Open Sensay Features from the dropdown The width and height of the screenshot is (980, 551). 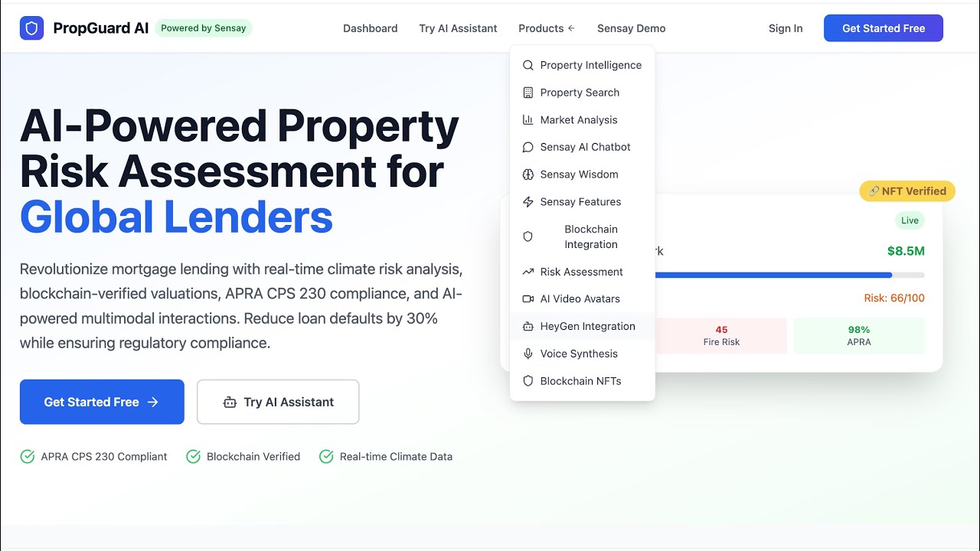pyautogui.click(x=583, y=202)
